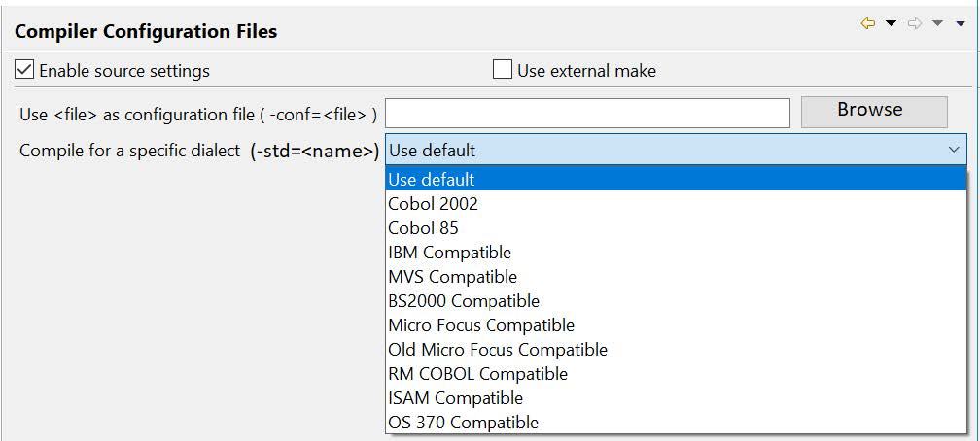Select OS 370 Compatible entry
This screenshot has height=441, width=980.
[676, 423]
